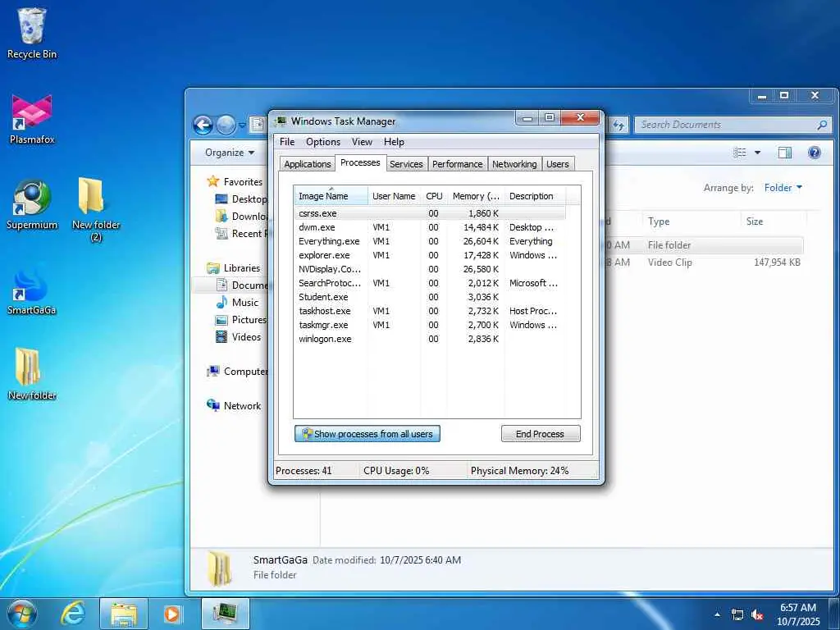Open the taskbar clock showing 6:57 AM
This screenshot has height=630, width=840.
click(x=797, y=614)
